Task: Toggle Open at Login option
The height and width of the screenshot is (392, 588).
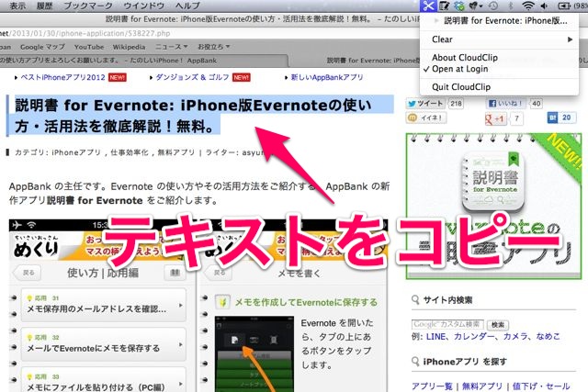Action: pos(459,69)
